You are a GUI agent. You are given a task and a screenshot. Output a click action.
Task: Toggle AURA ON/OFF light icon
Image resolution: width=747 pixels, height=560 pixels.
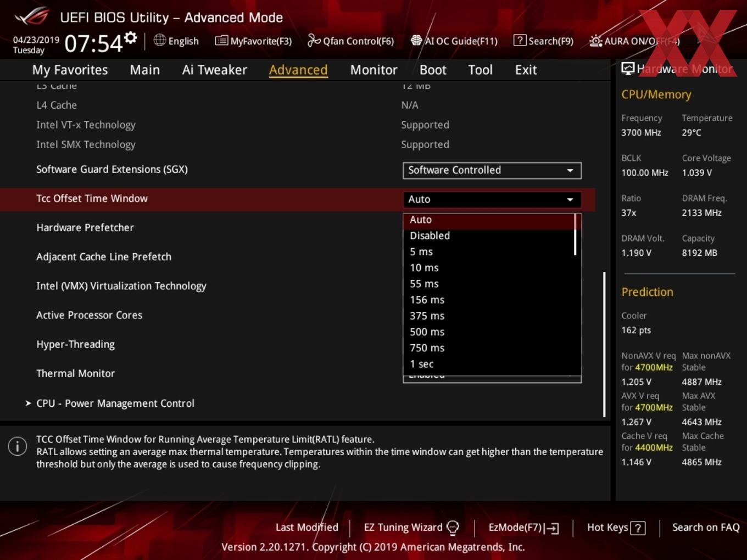pyautogui.click(x=595, y=41)
